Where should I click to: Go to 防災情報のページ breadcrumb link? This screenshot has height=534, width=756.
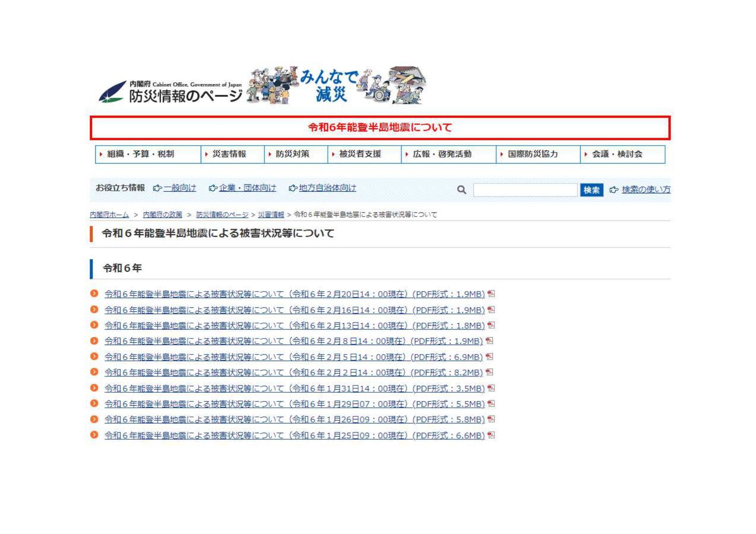222,214
